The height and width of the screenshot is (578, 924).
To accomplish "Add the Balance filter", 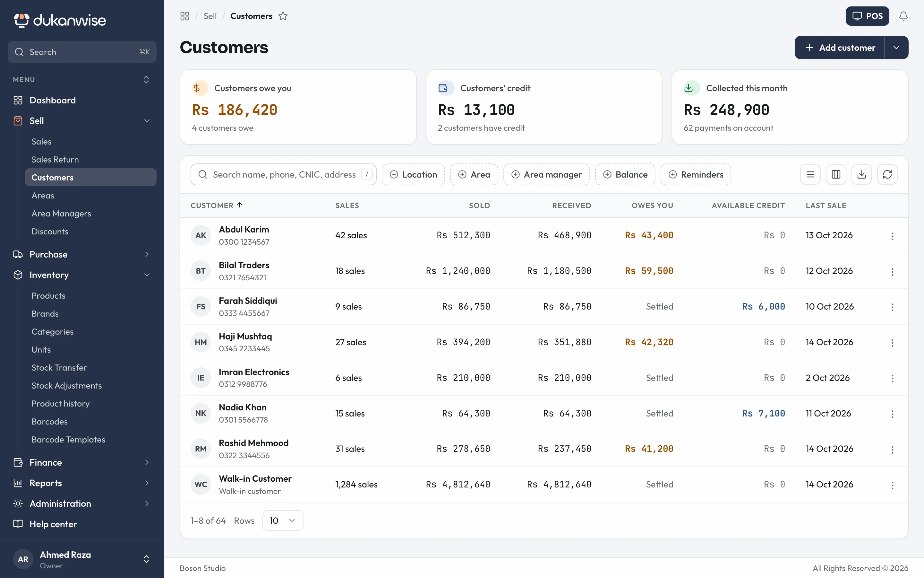I will [x=625, y=174].
